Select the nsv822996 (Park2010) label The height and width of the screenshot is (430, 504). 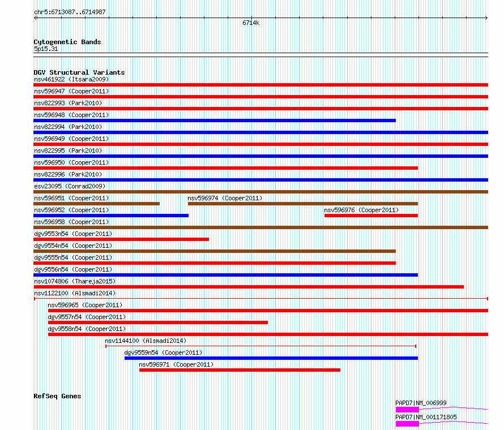point(68,174)
